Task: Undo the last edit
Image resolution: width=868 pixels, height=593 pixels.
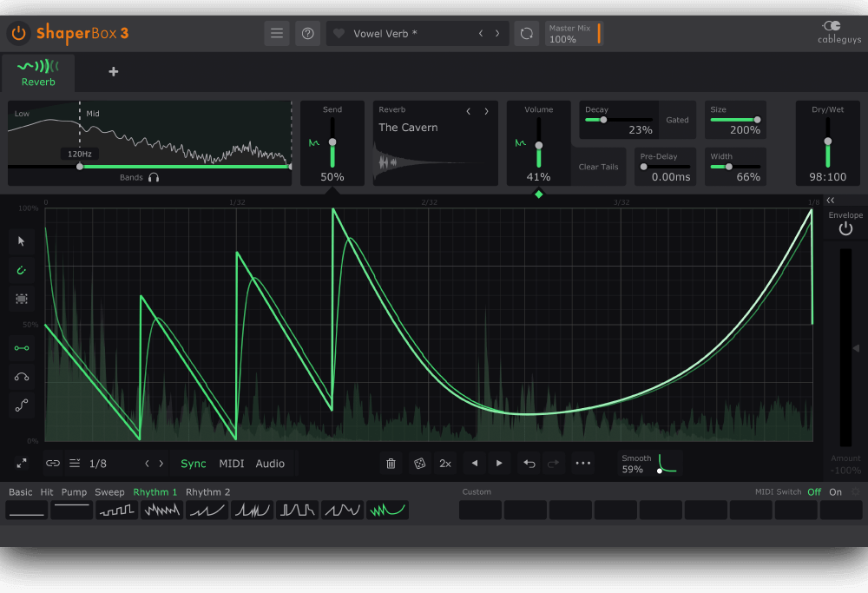Action: (529, 463)
